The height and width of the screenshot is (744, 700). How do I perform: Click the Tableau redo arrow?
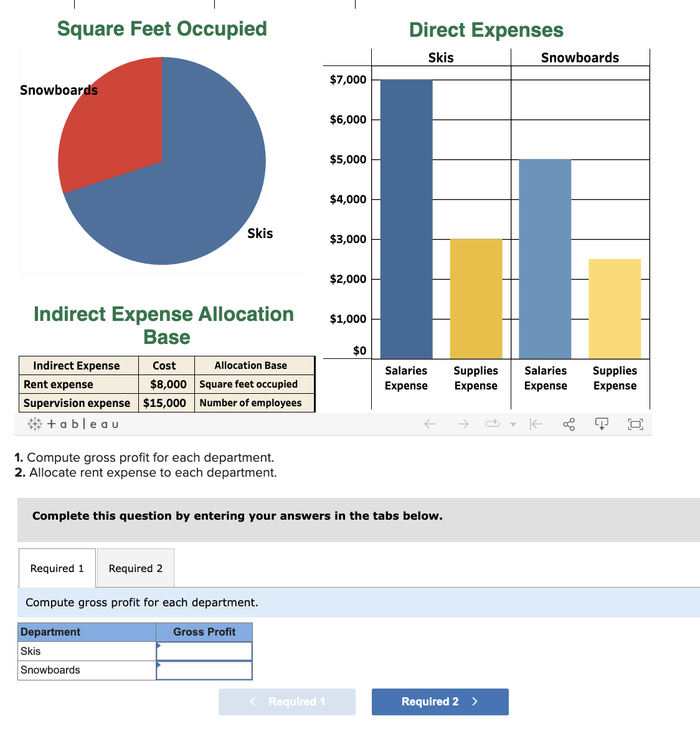coord(463,424)
